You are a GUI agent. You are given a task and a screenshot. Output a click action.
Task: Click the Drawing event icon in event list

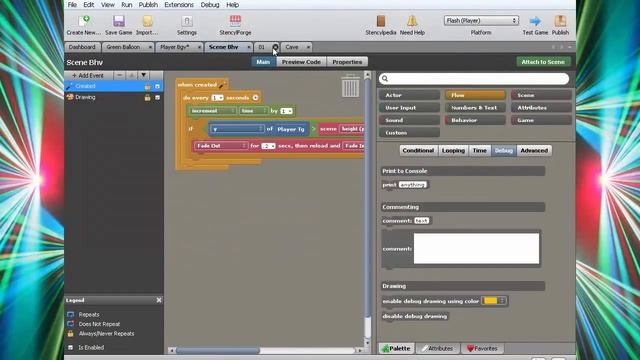[70, 97]
